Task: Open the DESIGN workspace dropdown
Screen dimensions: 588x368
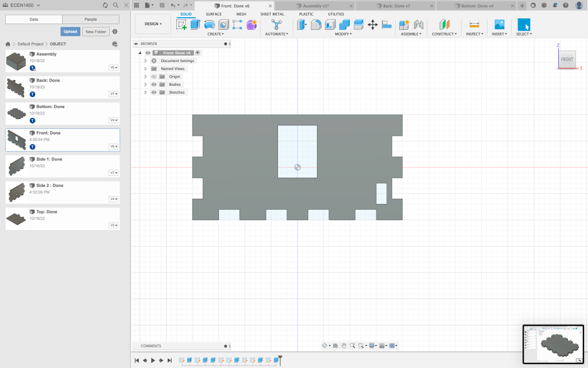Action: [x=153, y=24]
